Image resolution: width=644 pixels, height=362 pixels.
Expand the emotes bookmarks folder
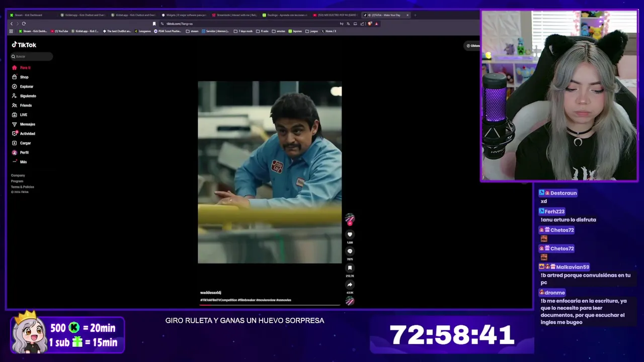(279, 31)
